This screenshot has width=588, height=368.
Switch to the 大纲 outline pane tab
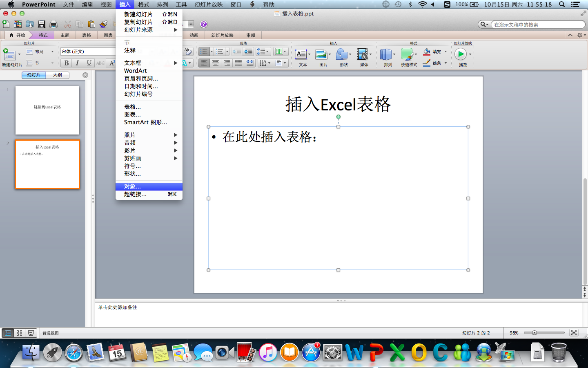click(x=58, y=75)
